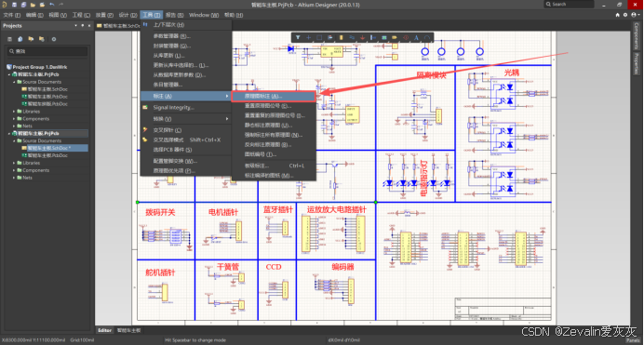
Task: Open the 放置 (P) menu
Action: 104,15
